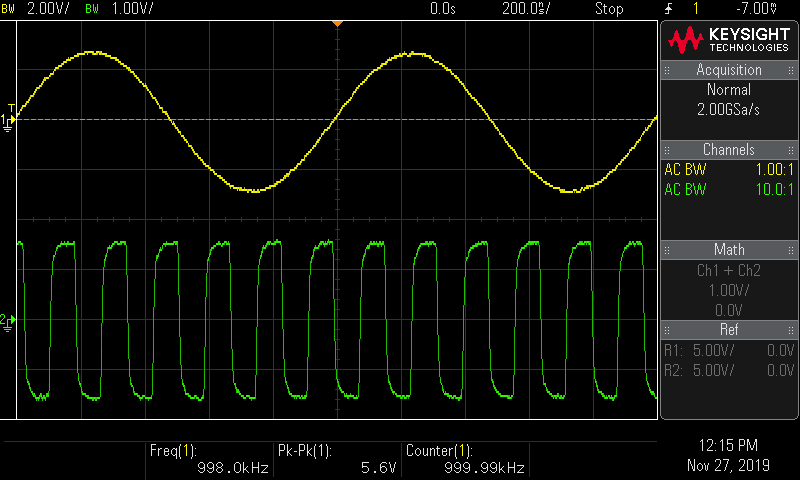Click the math scale 1.00V/ value
This screenshot has width=800, height=480.
729,290
